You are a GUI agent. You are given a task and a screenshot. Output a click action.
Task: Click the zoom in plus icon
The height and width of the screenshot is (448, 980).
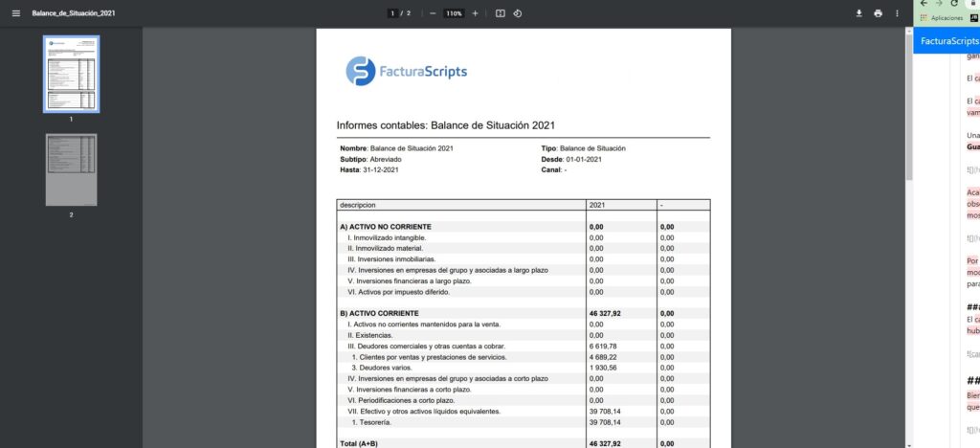coord(475,13)
